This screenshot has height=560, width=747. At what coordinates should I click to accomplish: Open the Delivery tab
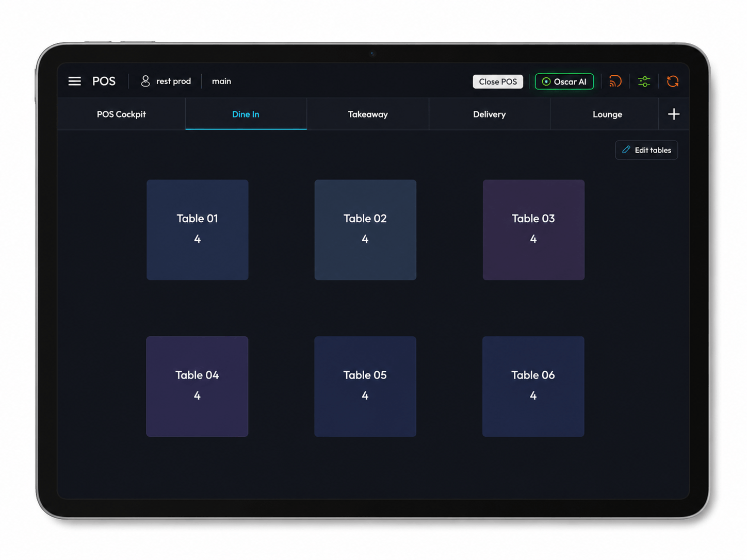tap(490, 114)
